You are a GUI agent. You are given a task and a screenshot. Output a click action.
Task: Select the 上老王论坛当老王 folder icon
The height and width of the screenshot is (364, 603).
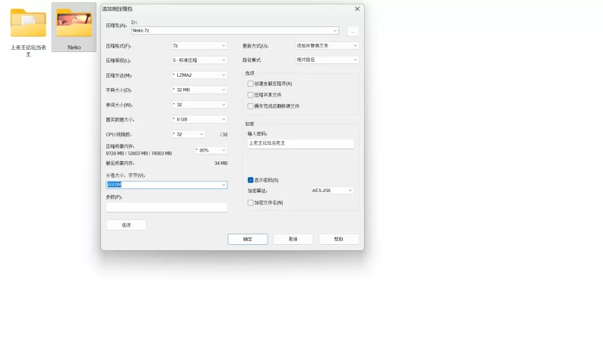(28, 24)
